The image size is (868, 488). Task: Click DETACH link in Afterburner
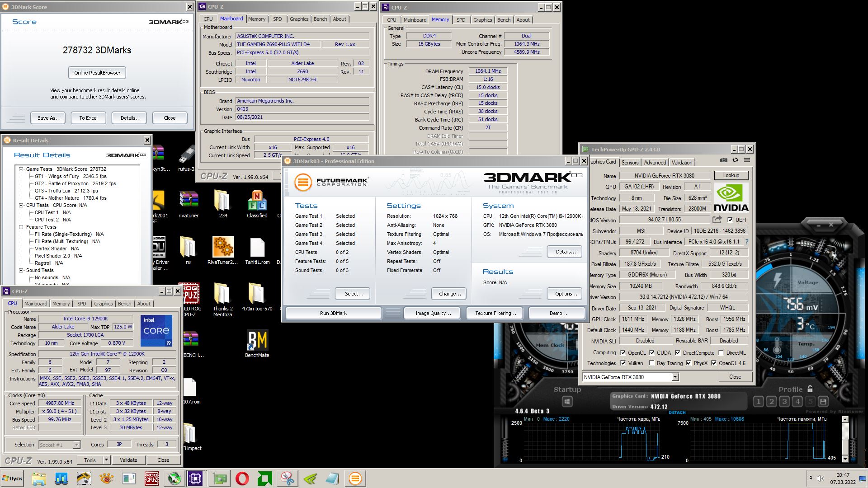[677, 412]
